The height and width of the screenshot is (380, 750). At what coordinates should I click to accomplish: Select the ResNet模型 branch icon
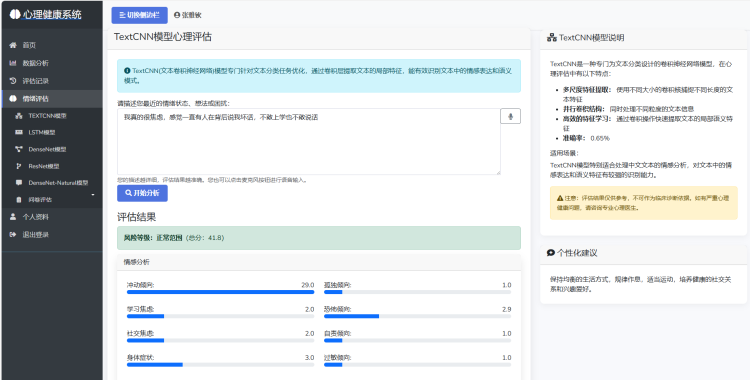click(x=19, y=166)
